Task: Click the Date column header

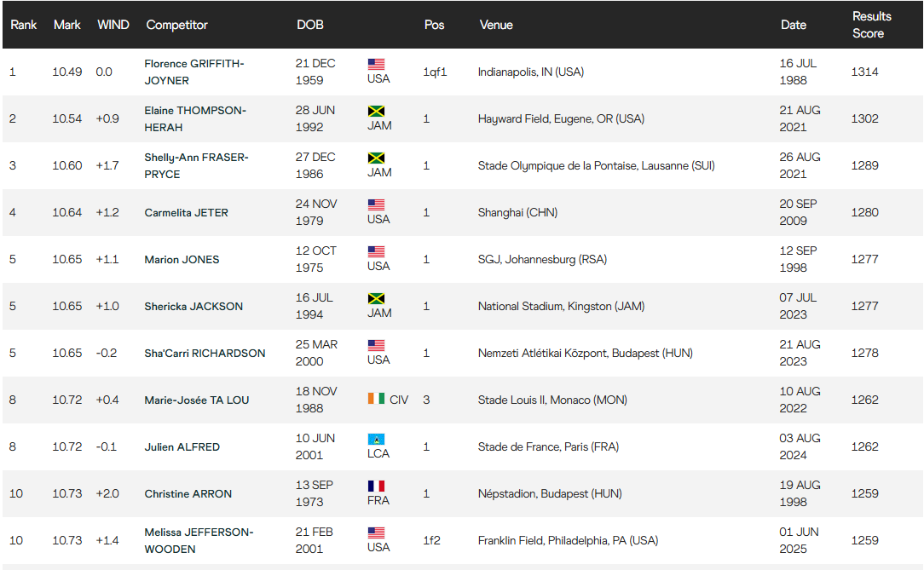Action: 794,25
